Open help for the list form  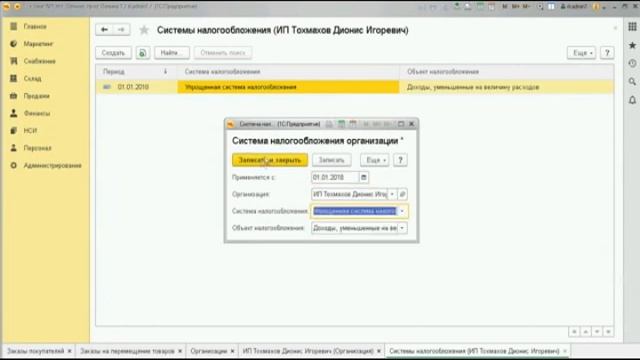[607, 53]
